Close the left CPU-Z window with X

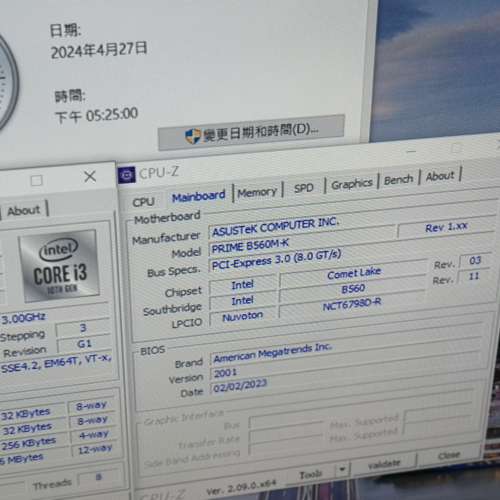tap(90, 176)
